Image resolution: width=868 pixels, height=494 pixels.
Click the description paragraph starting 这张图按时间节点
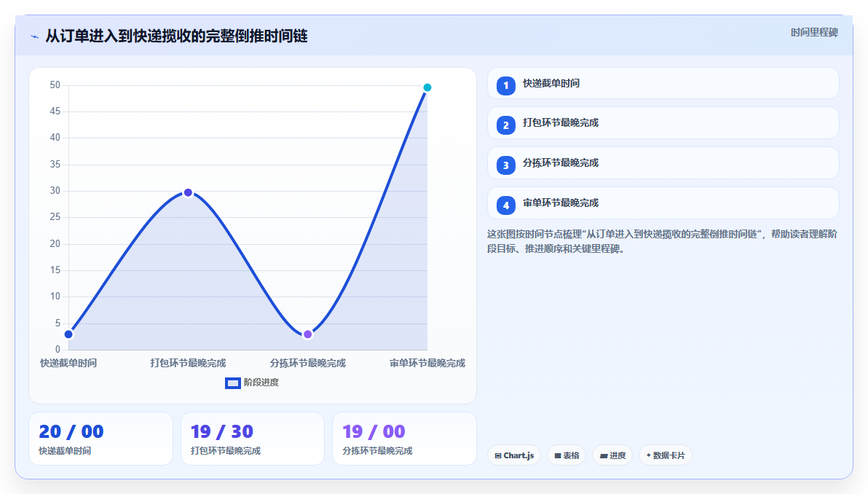pyautogui.click(x=662, y=241)
